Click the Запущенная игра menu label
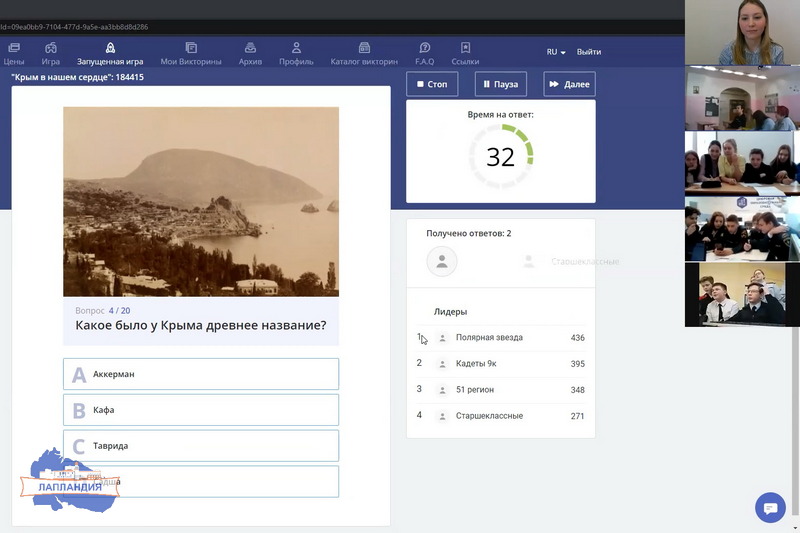 [x=110, y=62]
